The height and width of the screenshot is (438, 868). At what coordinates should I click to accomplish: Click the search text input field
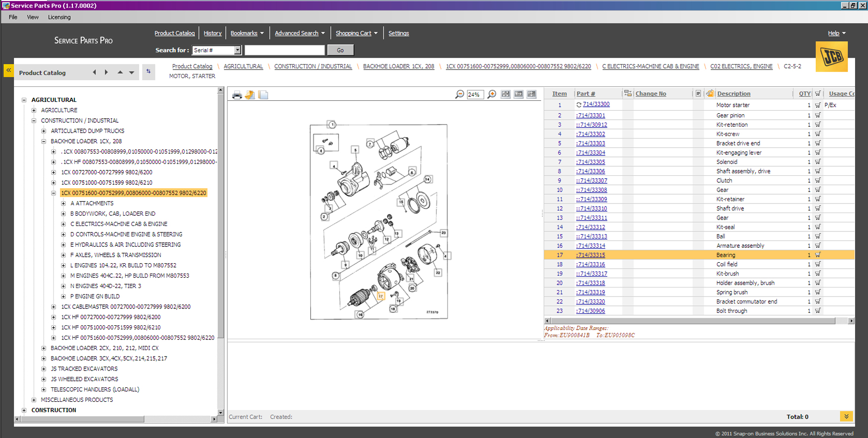285,50
